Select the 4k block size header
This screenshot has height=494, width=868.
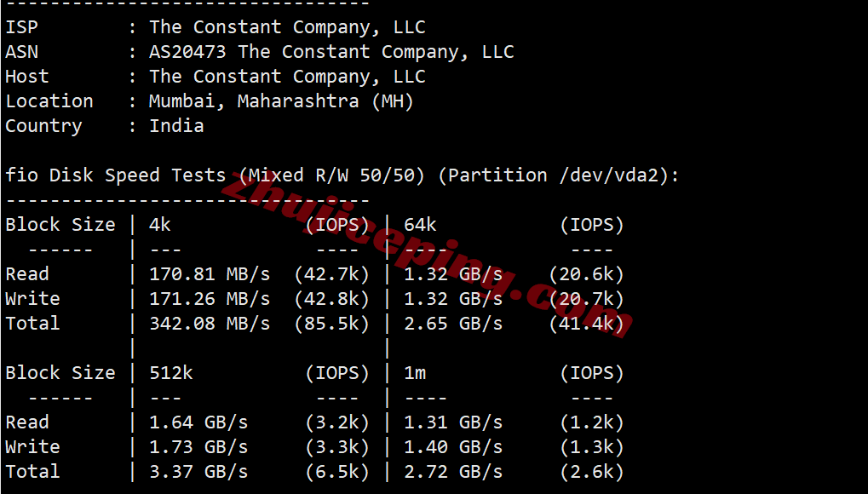160,225
